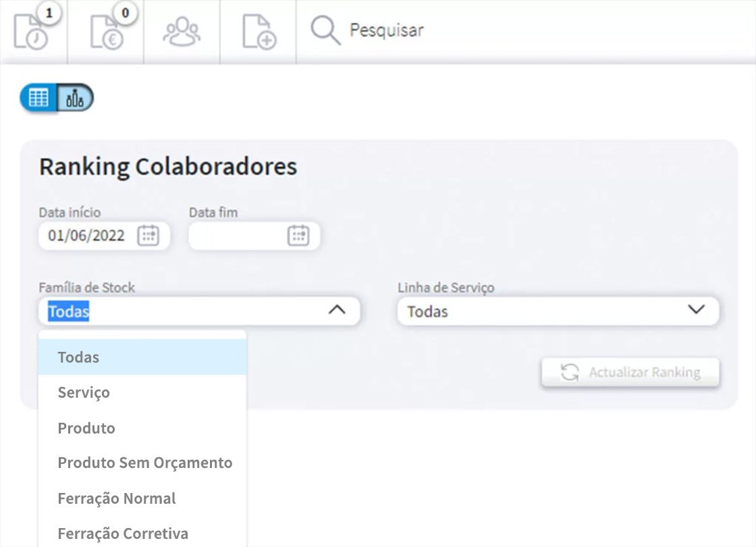
Task: Switch to table view toggle
Action: pos(39,98)
